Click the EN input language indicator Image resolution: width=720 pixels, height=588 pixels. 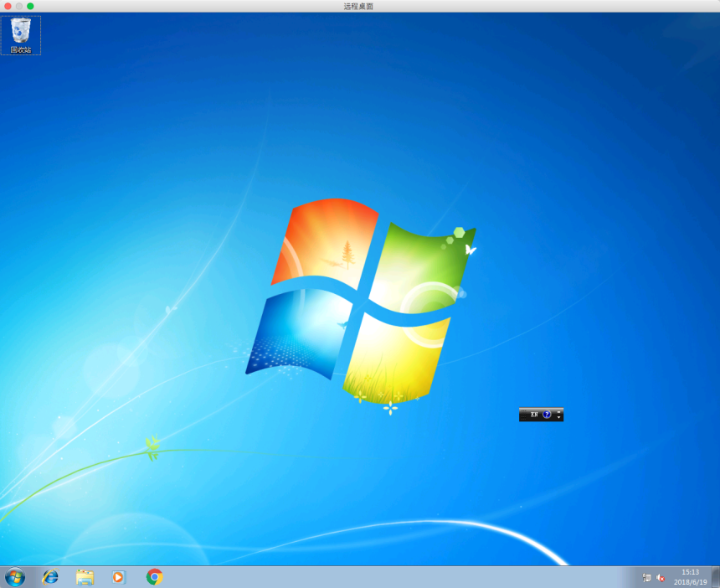[x=534, y=415]
